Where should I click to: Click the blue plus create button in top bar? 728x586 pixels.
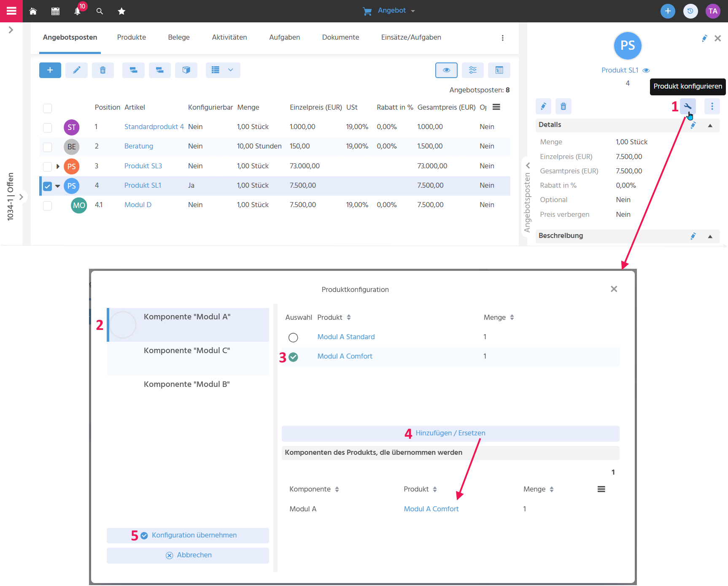(x=668, y=11)
